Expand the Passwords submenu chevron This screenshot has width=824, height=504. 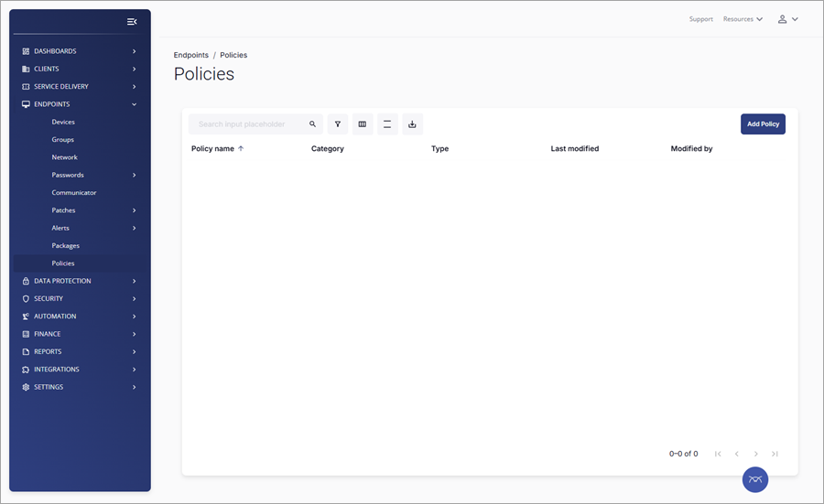click(x=134, y=175)
